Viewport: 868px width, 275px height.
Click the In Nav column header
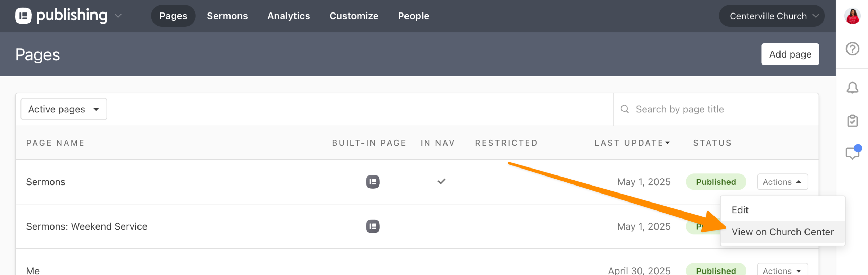pyautogui.click(x=437, y=143)
